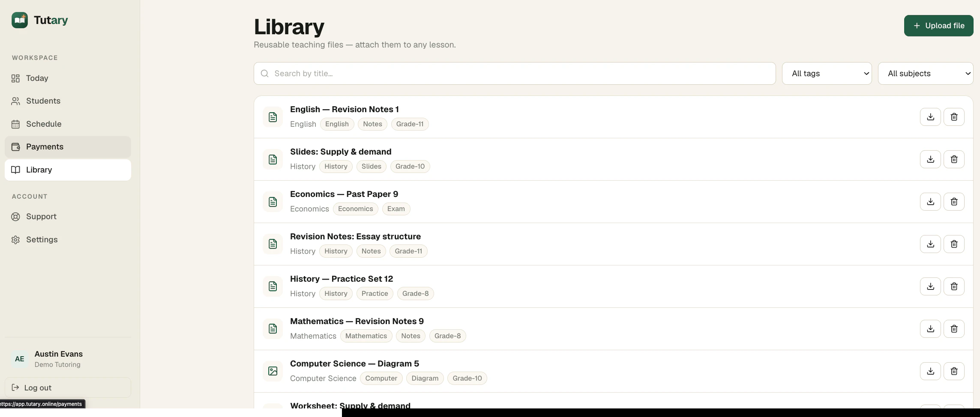Click Upload file button
The height and width of the screenshot is (417, 980).
click(x=938, y=26)
